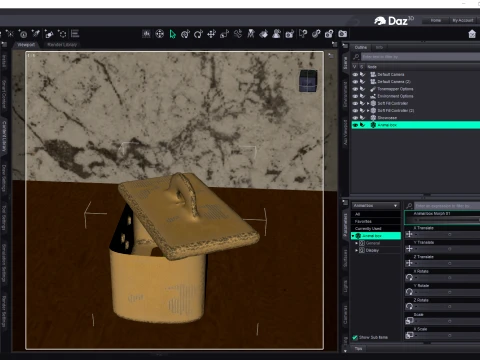Click the X Rotate circular icon
480x360 pixels.
(x=409, y=277)
